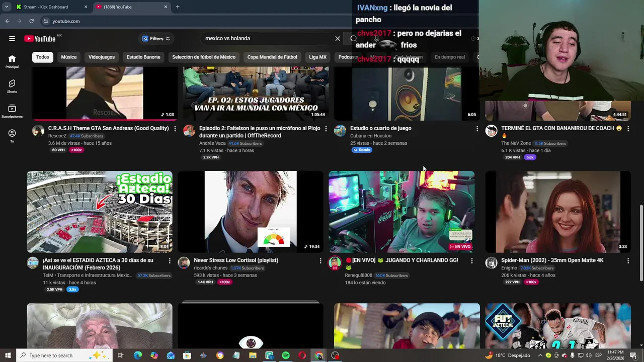Go to Principal home in sidebar

point(12,62)
